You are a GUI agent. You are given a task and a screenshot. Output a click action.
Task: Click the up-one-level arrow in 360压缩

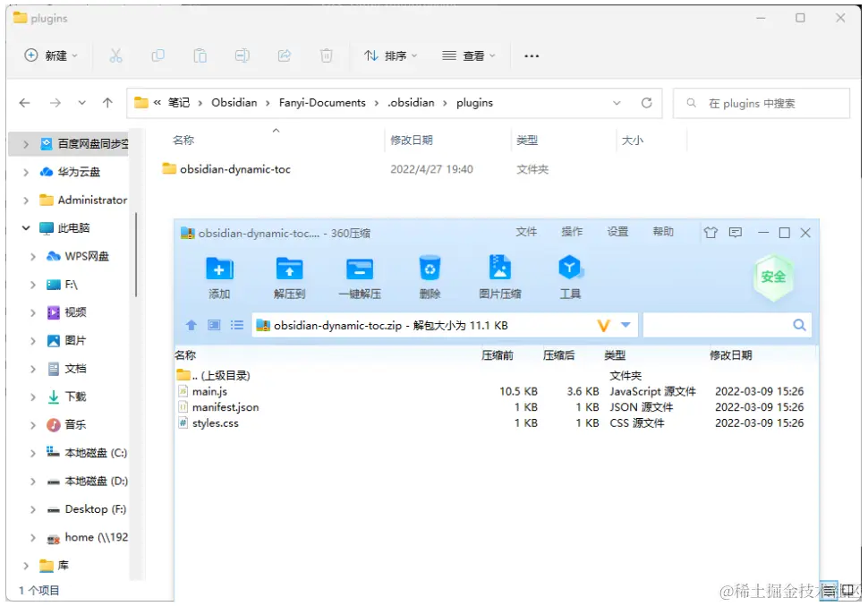coord(191,325)
